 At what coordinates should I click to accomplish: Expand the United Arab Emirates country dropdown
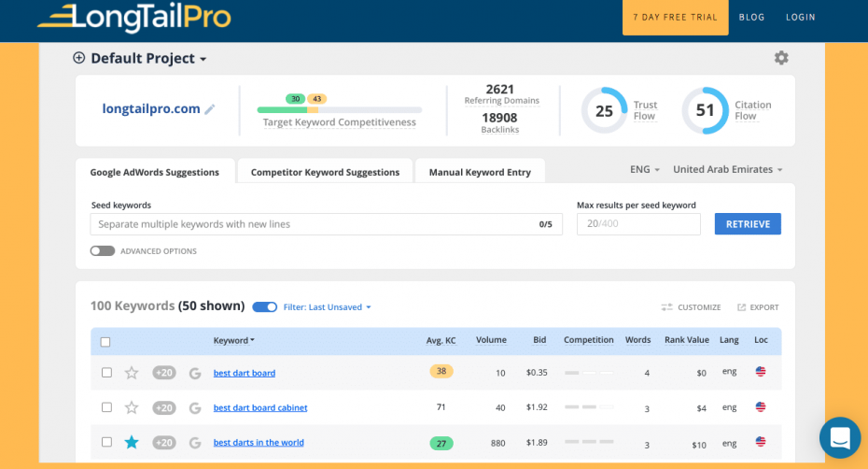coord(727,170)
